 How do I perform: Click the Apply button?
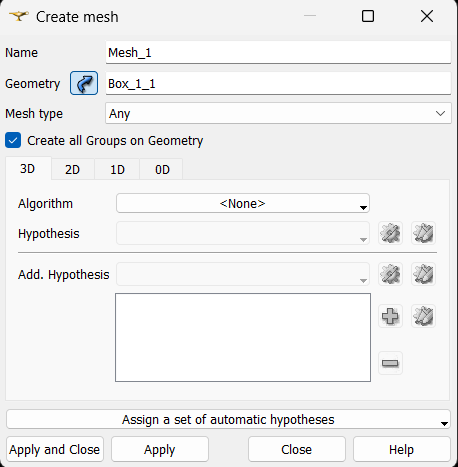pos(160,449)
